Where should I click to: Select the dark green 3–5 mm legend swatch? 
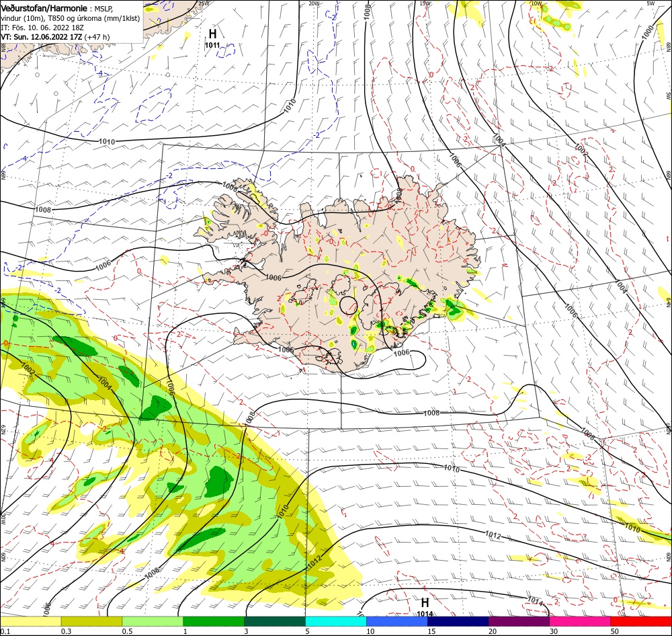[275, 621]
